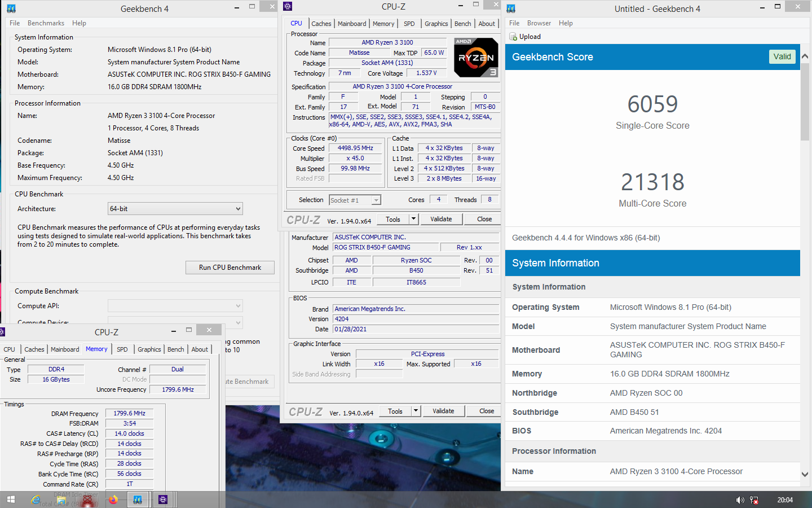Click the Core Voltage 1.537 V field

[426, 73]
